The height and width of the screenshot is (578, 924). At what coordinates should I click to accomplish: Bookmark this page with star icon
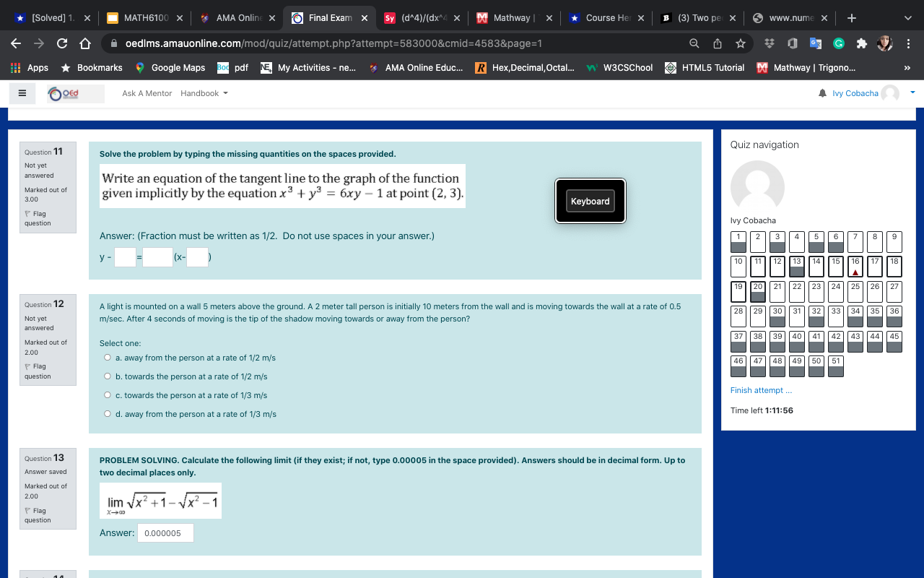click(741, 43)
